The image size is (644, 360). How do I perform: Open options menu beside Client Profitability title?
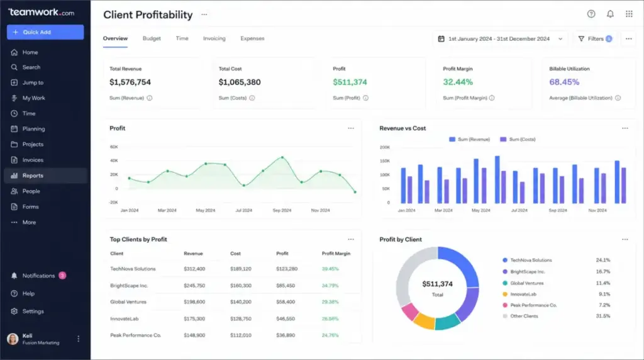[x=204, y=14]
